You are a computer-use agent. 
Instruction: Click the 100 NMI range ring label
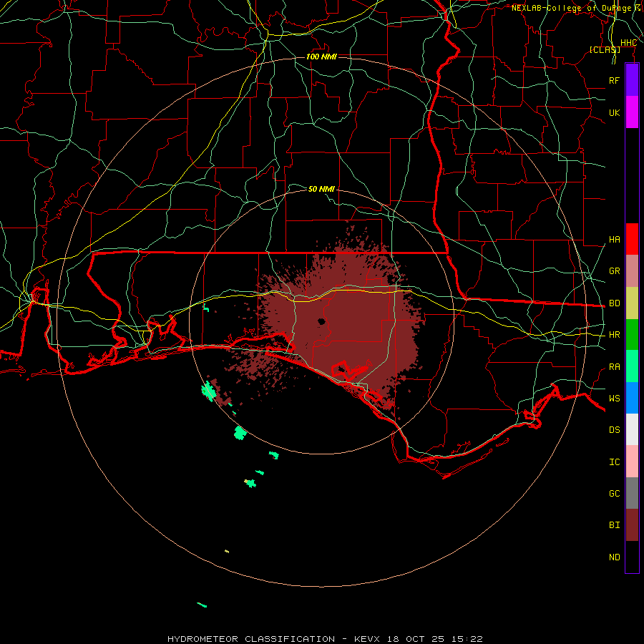(321, 57)
